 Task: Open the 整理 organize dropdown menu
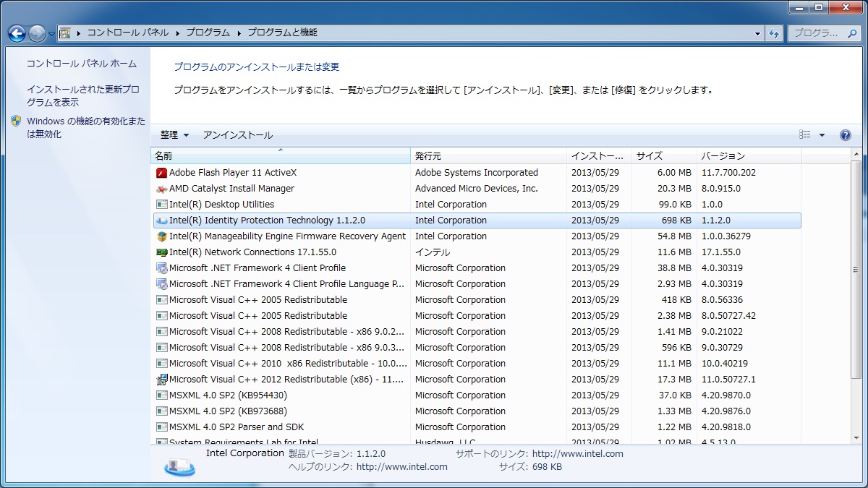point(174,135)
